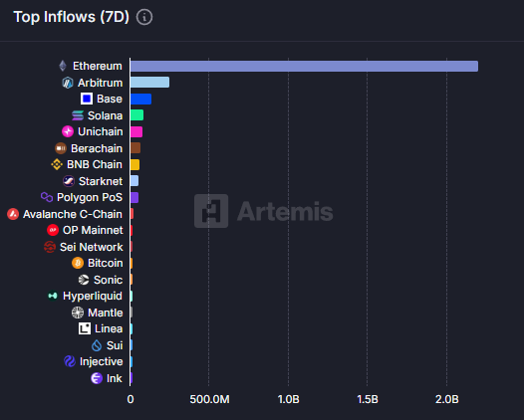Click the BNB Chain logo icon

pyautogui.click(x=57, y=164)
